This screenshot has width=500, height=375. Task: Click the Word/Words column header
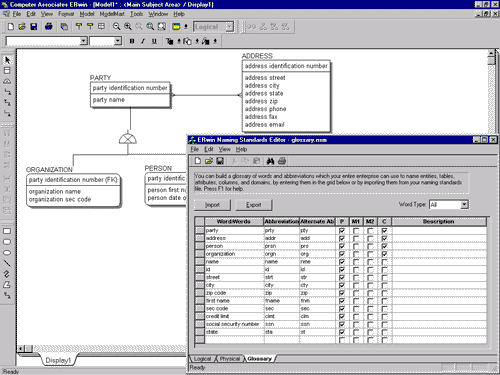click(234, 222)
